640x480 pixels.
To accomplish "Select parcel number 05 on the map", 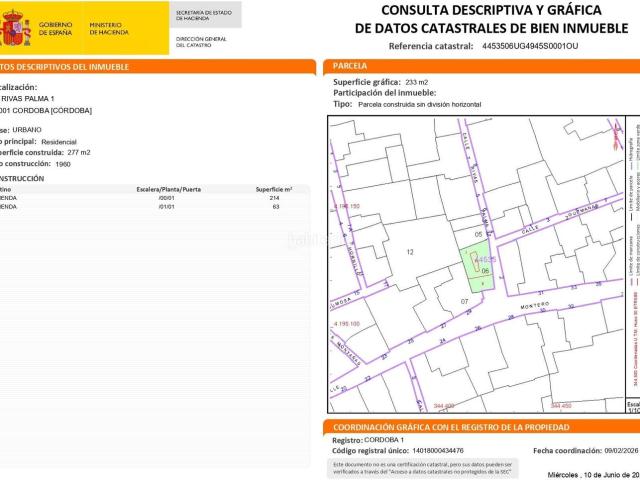I will tap(478, 234).
